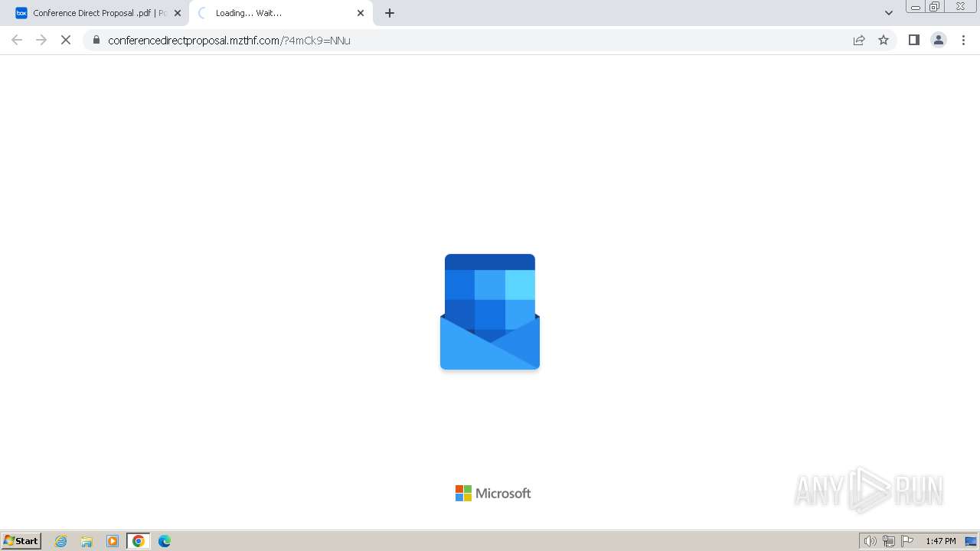Open media player from taskbar
The height and width of the screenshot is (551, 980).
(113, 541)
